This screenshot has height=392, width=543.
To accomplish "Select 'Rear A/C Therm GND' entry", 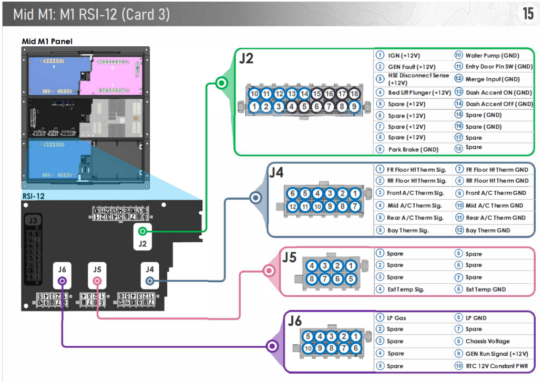I will click(496, 218).
